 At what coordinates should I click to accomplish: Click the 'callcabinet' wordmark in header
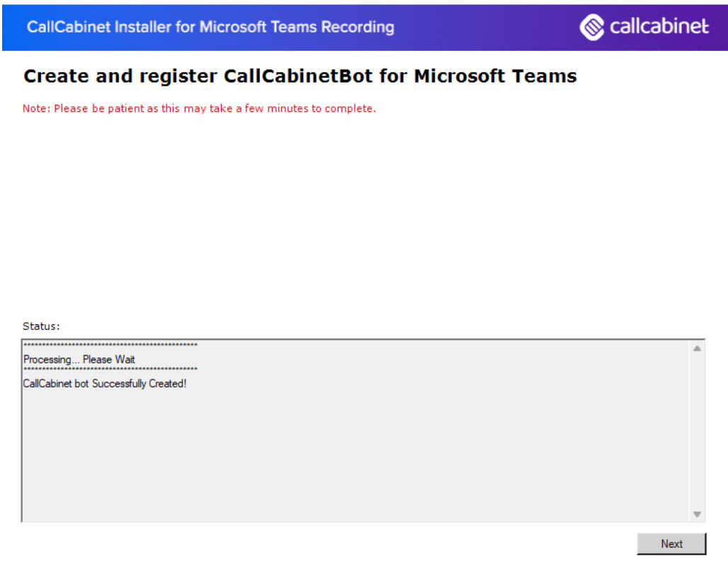659,26
